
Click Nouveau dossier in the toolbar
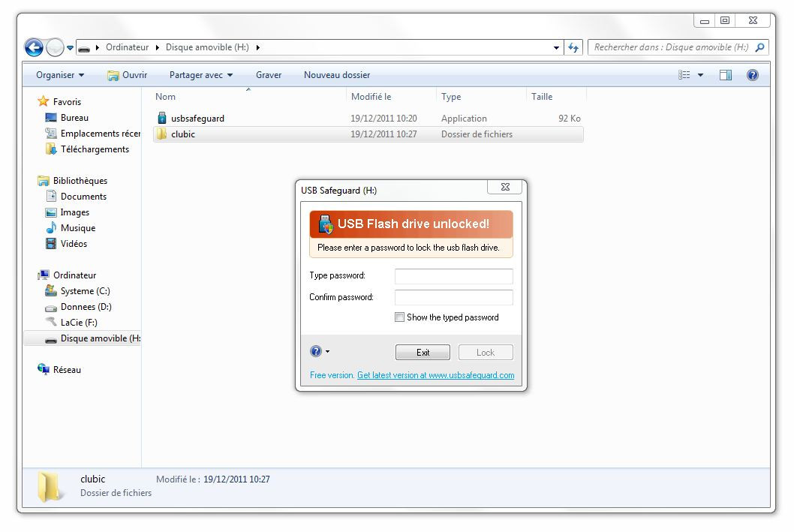(337, 75)
